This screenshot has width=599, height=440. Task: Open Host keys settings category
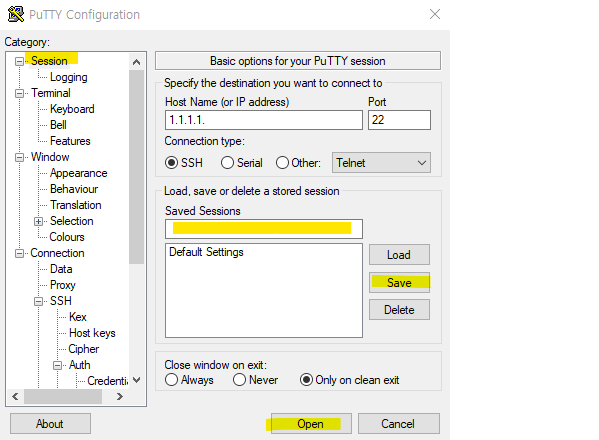[x=92, y=333]
